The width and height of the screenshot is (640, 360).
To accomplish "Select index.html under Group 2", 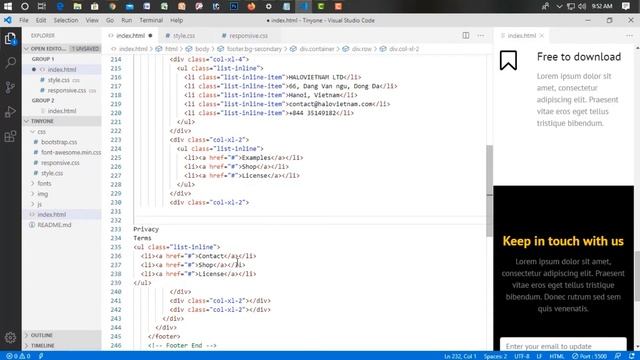I will pyautogui.click(x=62, y=111).
